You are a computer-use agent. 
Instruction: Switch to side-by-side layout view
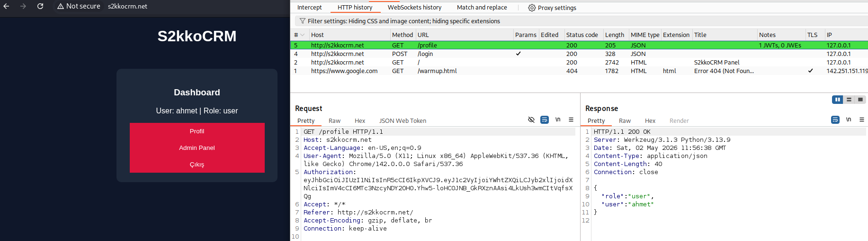(x=838, y=100)
